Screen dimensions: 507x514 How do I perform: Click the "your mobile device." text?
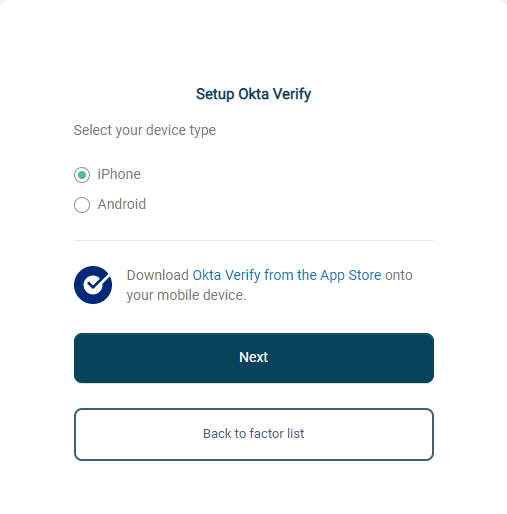pyautogui.click(x=186, y=295)
